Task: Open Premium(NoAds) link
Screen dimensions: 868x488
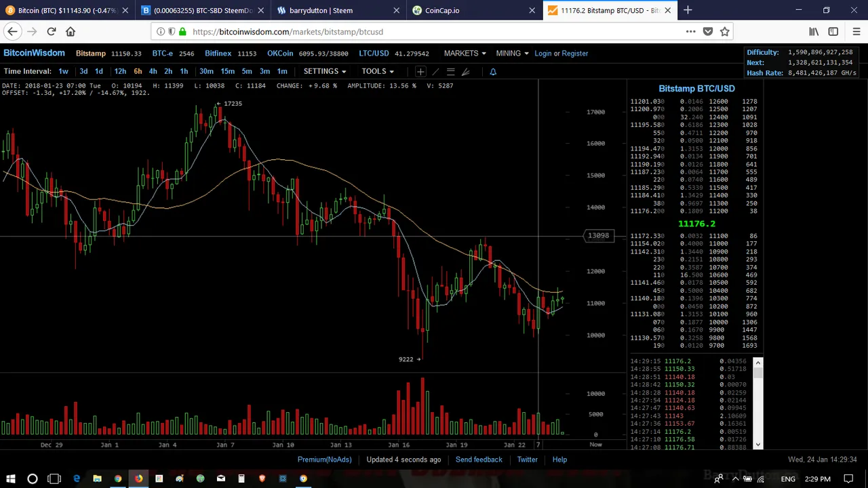Action: (325, 460)
